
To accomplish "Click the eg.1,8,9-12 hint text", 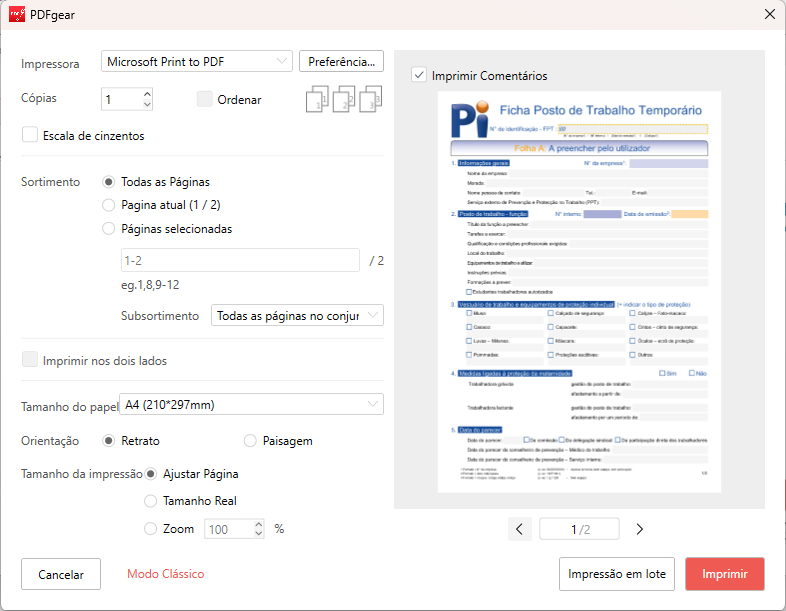I will pos(150,285).
